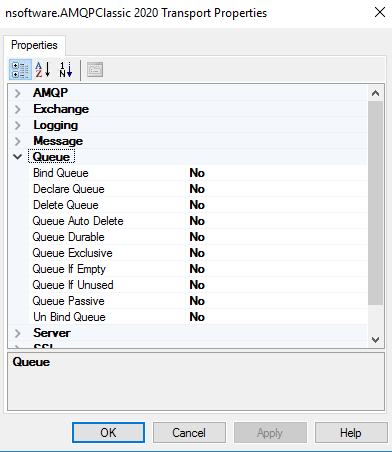Viewport: 392px width, 452px height.
Task: Expand the Server category
Action: 18,333
